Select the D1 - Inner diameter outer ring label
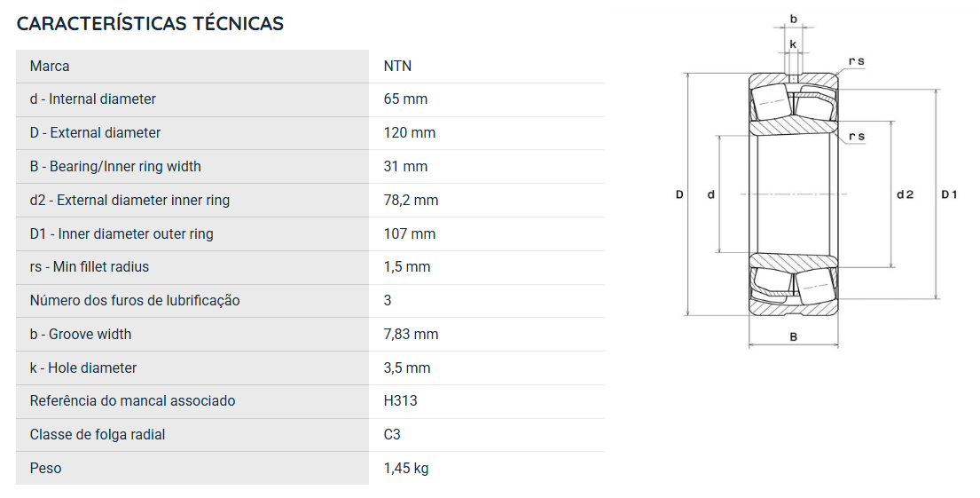 (122, 234)
